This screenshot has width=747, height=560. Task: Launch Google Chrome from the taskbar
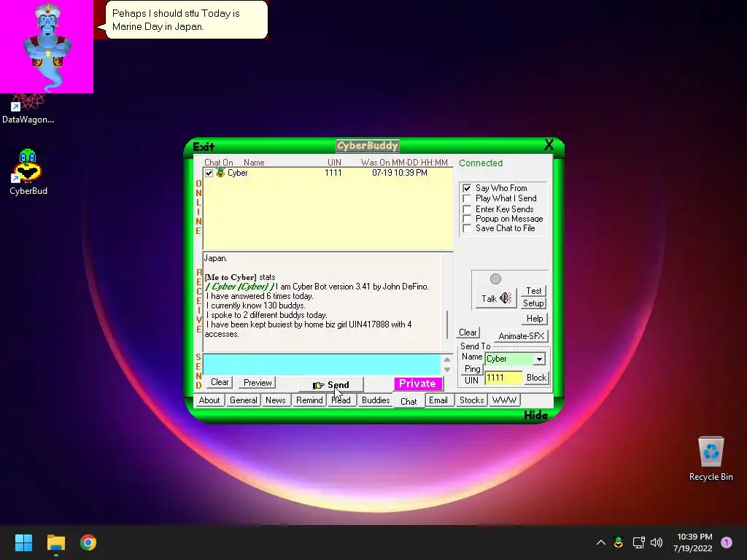[x=88, y=542]
